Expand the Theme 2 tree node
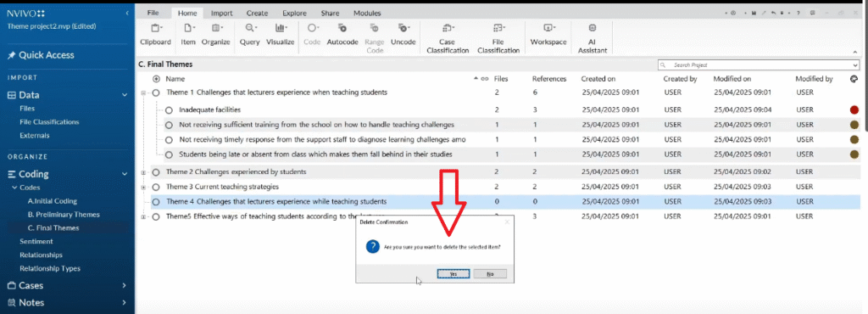Screen dimensions: 868x314 [144, 172]
